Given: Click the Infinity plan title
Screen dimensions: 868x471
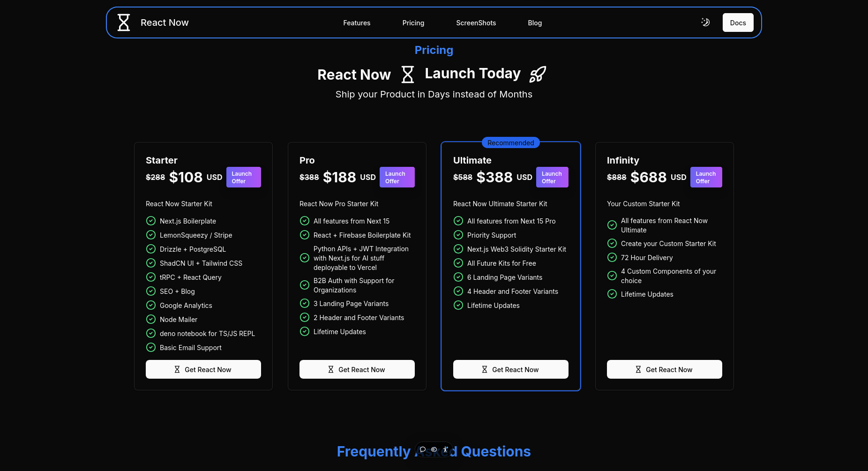Looking at the screenshot, I should [x=623, y=160].
